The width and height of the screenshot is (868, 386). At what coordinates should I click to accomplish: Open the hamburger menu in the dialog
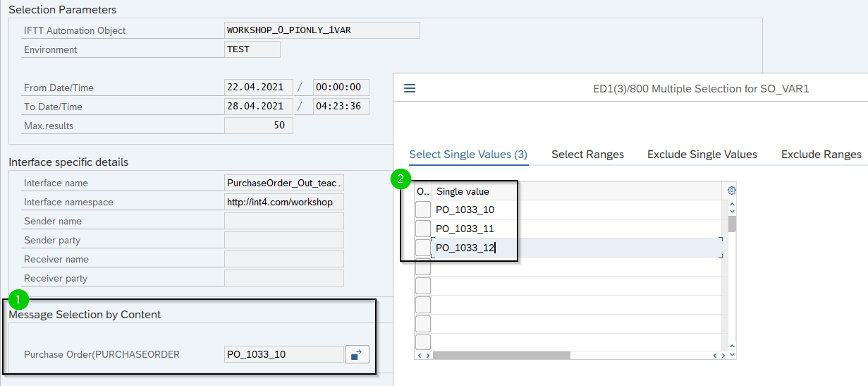pos(410,88)
